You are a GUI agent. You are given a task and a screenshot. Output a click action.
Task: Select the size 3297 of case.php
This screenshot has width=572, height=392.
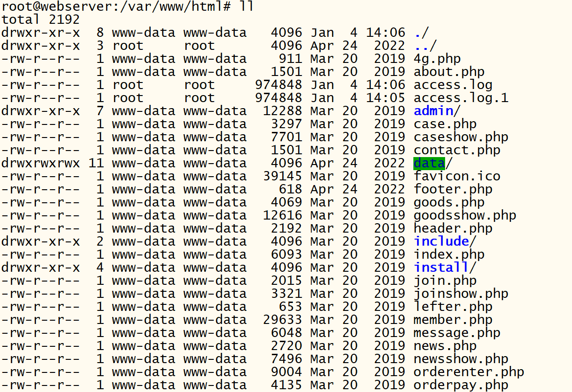(286, 124)
